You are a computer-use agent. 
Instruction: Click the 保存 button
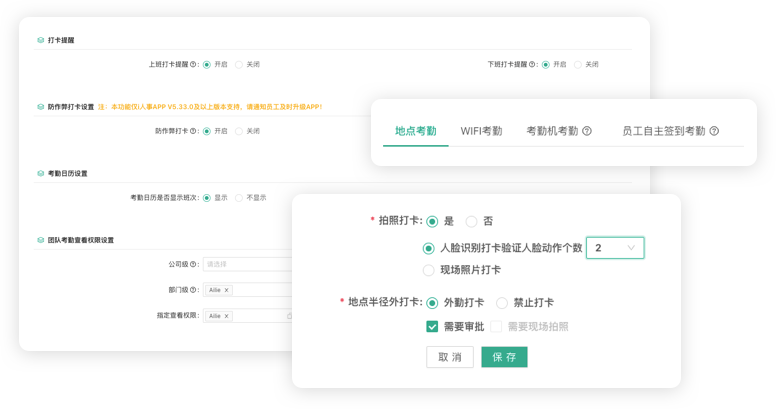click(x=504, y=357)
